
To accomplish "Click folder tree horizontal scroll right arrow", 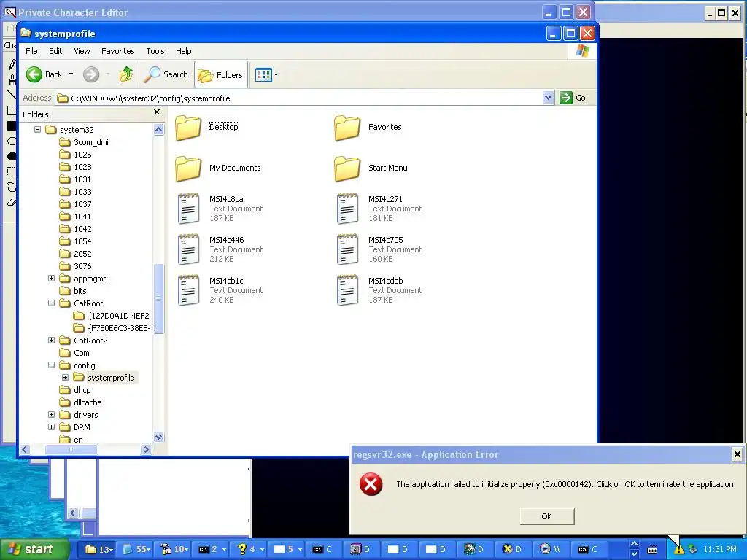I will click(146, 449).
